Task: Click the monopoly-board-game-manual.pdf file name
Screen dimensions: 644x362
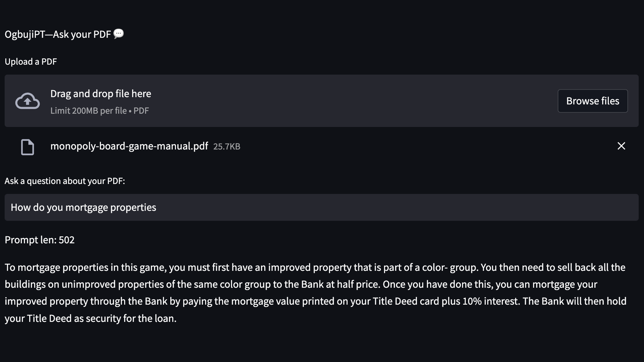Action: [x=129, y=146]
